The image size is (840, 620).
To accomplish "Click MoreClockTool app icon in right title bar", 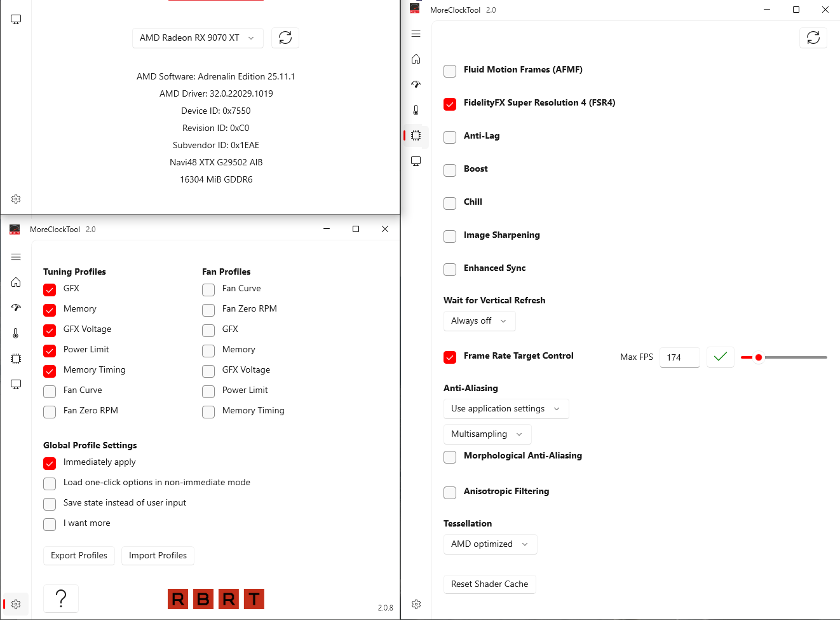I will tap(415, 9).
